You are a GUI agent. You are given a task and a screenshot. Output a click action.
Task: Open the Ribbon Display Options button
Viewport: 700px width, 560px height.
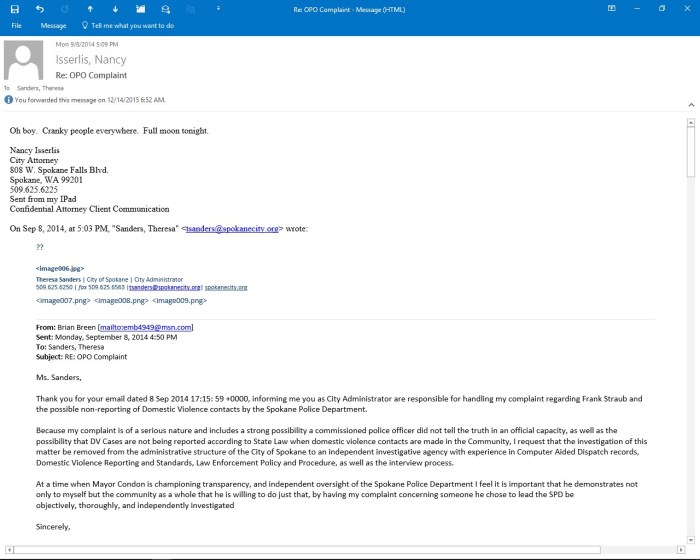click(x=611, y=8)
